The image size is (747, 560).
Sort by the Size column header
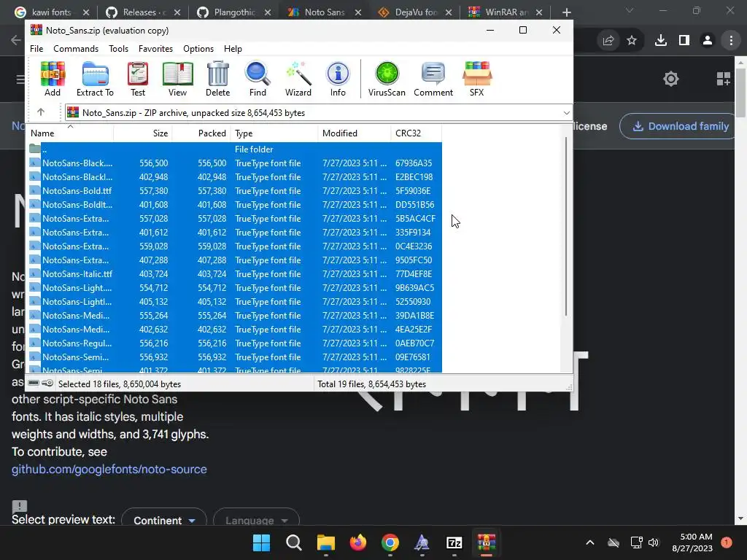(143, 133)
